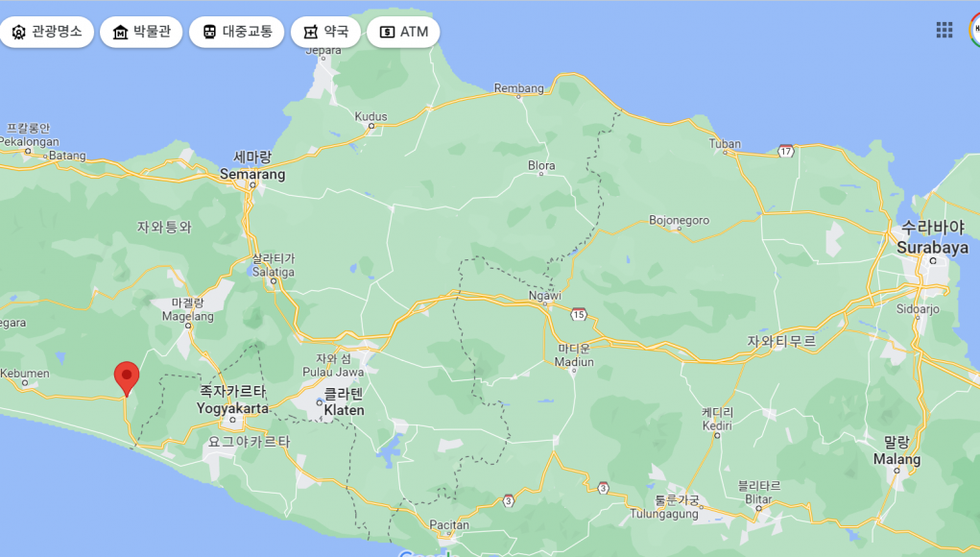This screenshot has width=980, height=557.
Task: Open the Google account profile avatar
Action: [x=973, y=30]
